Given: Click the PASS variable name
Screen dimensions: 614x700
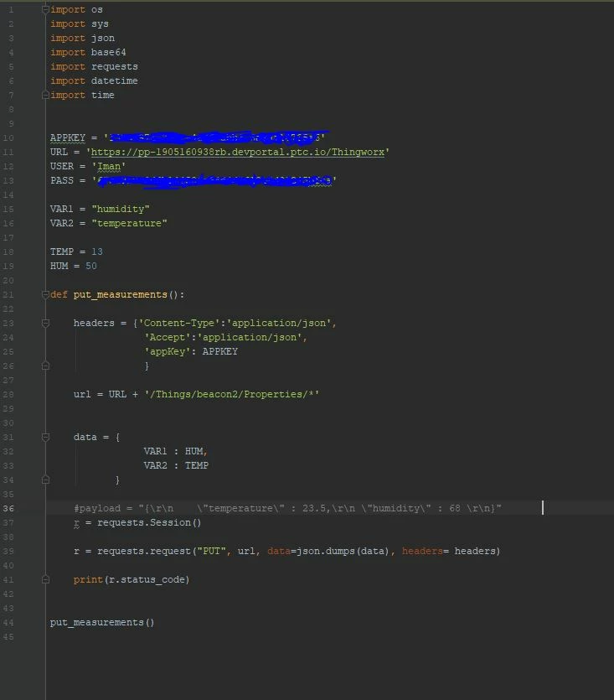Looking at the screenshot, I should coord(62,180).
